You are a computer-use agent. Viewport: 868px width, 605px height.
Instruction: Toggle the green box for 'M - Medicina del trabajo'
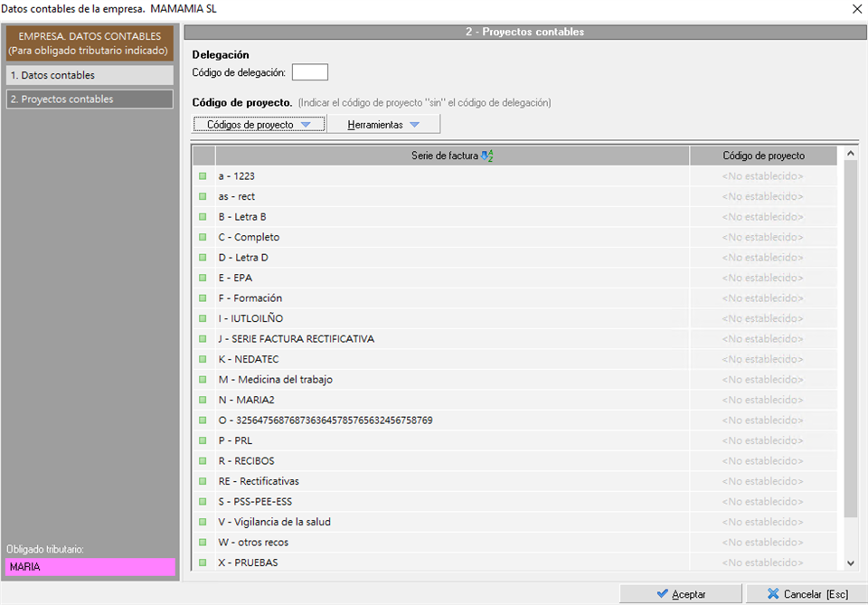click(203, 379)
